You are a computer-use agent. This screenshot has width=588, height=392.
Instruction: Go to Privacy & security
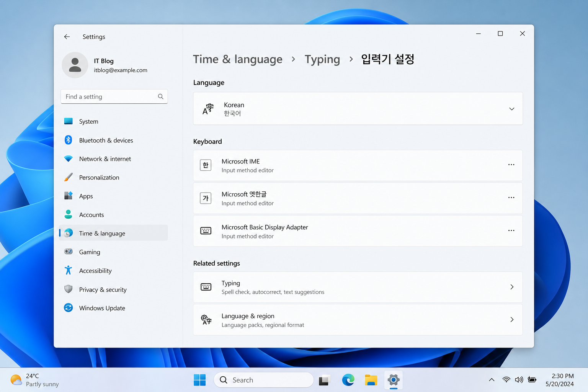pos(114,289)
